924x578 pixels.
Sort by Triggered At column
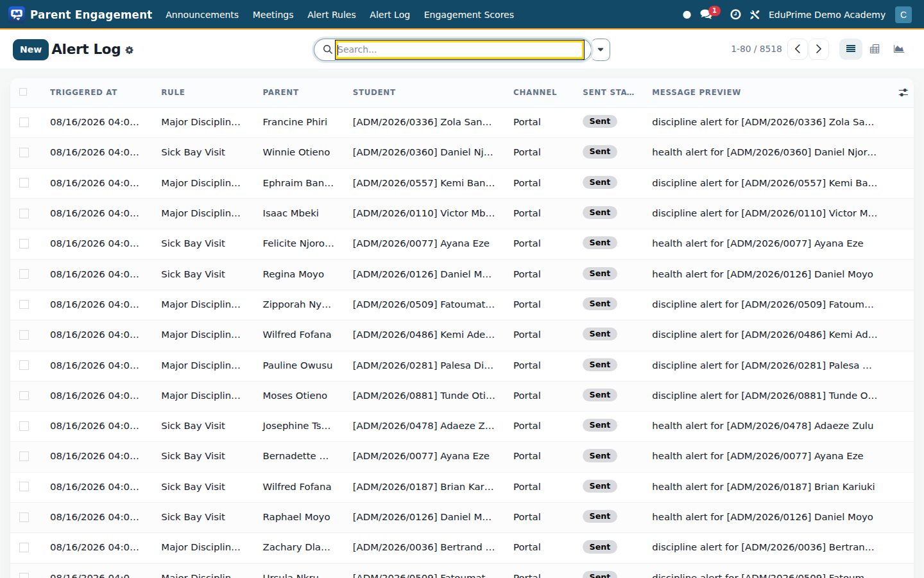[x=83, y=92]
